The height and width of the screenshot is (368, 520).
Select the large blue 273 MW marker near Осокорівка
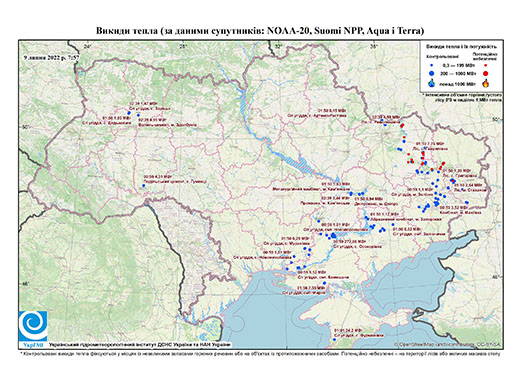point(334,235)
